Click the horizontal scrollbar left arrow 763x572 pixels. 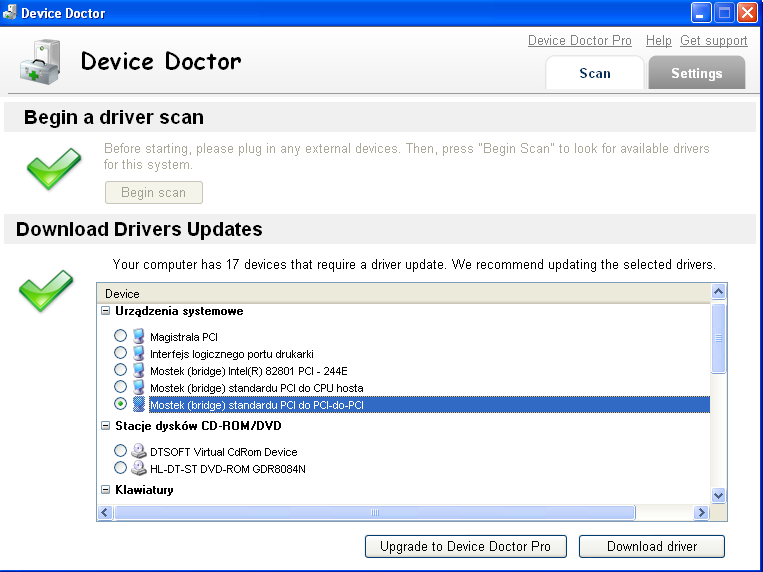(x=105, y=512)
